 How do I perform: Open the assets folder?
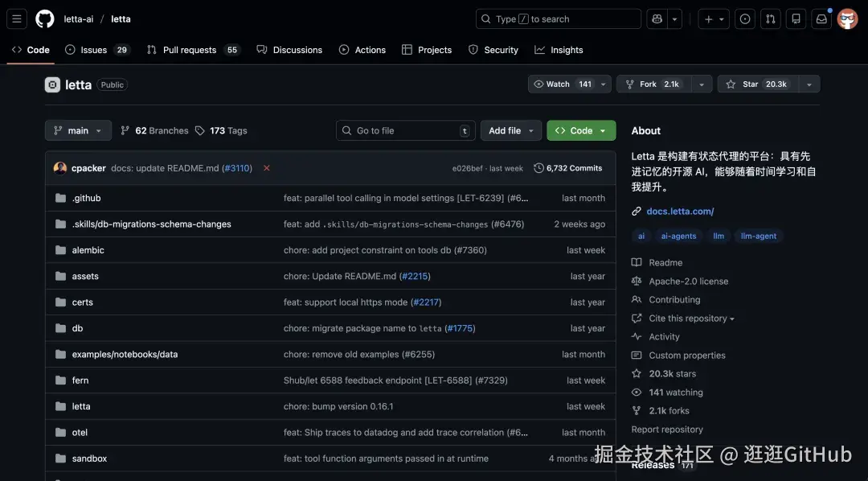[85, 276]
